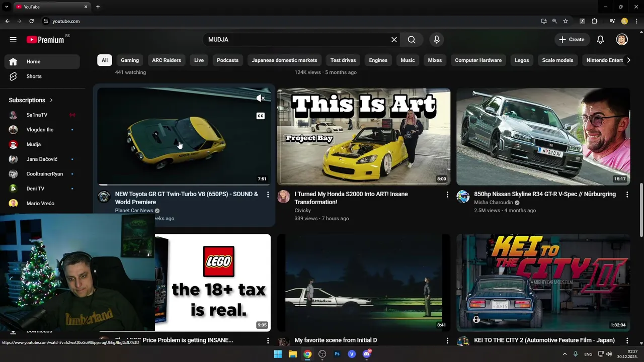Open Chrome media controls icon
The height and width of the screenshot is (362, 644).
pyautogui.click(x=612, y=21)
